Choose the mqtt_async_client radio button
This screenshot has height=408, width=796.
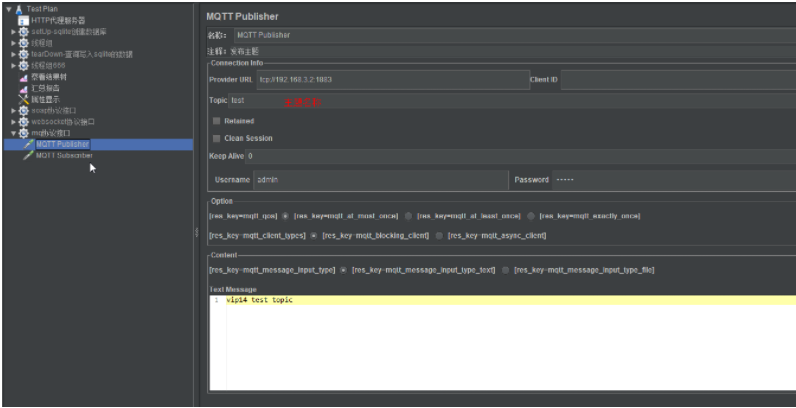(x=440, y=235)
